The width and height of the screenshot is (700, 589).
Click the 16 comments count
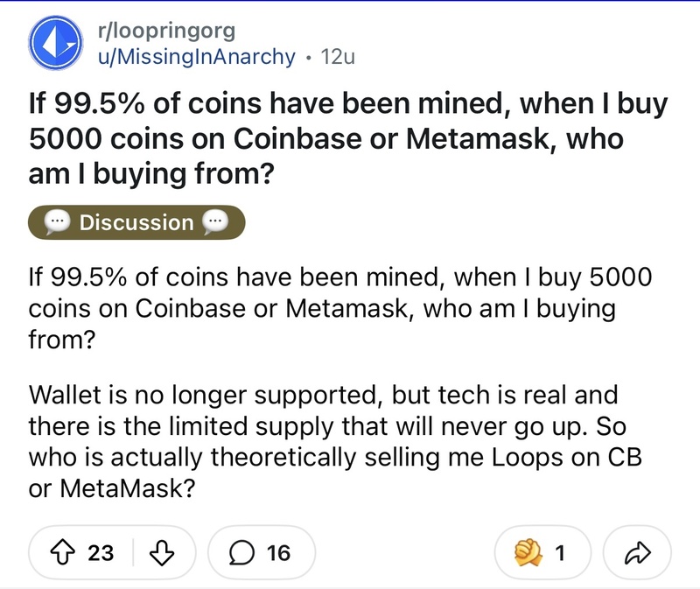[278, 553]
